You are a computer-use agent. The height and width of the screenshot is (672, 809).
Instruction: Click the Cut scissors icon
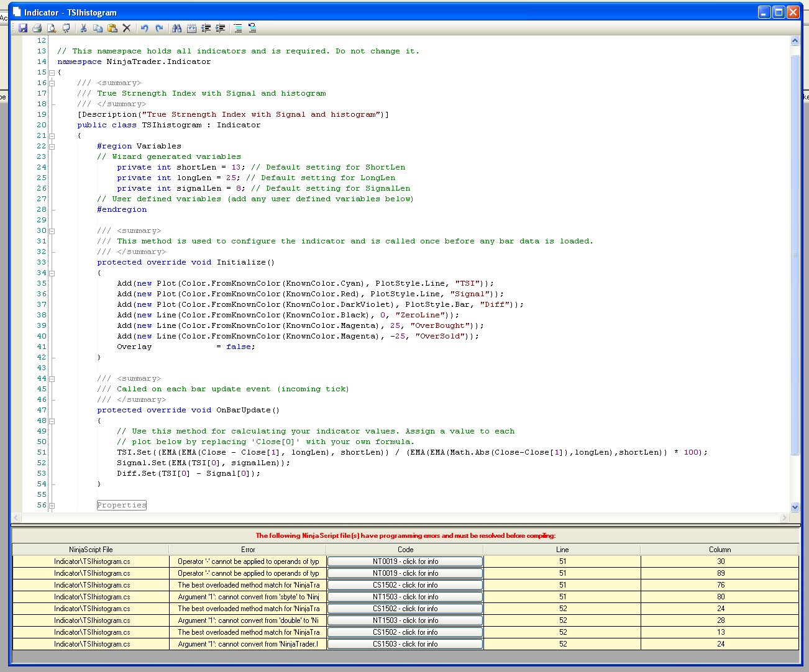pos(83,28)
